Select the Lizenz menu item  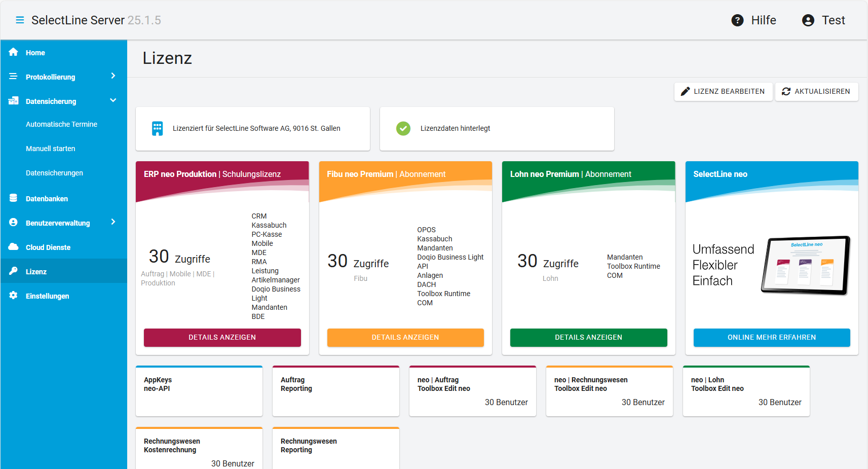coord(64,271)
